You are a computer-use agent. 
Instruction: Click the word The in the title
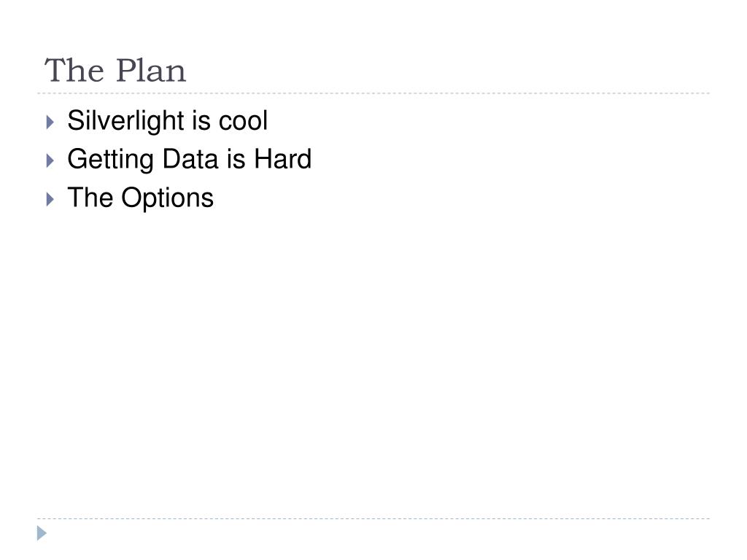pyautogui.click(x=74, y=71)
